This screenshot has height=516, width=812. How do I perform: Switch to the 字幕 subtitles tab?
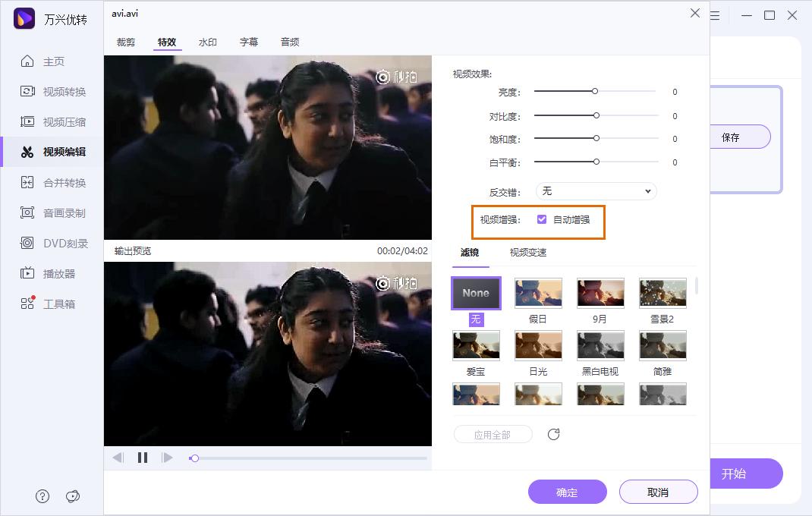click(x=248, y=42)
